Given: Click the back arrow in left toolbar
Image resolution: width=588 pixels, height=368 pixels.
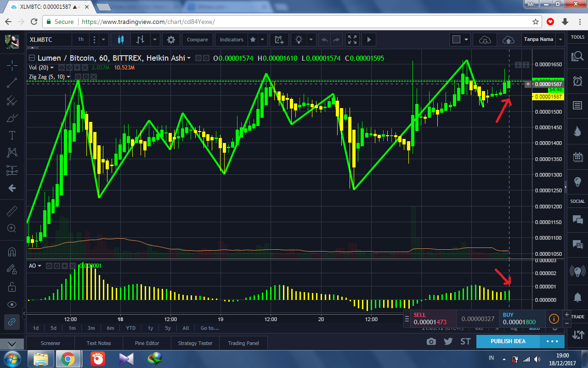Looking at the screenshot, I should (x=12, y=188).
